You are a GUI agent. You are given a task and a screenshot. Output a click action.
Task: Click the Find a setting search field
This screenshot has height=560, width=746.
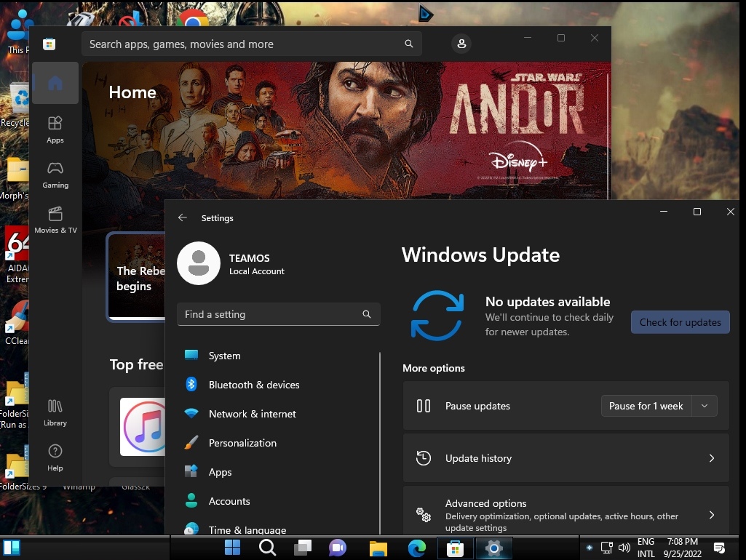click(x=269, y=314)
